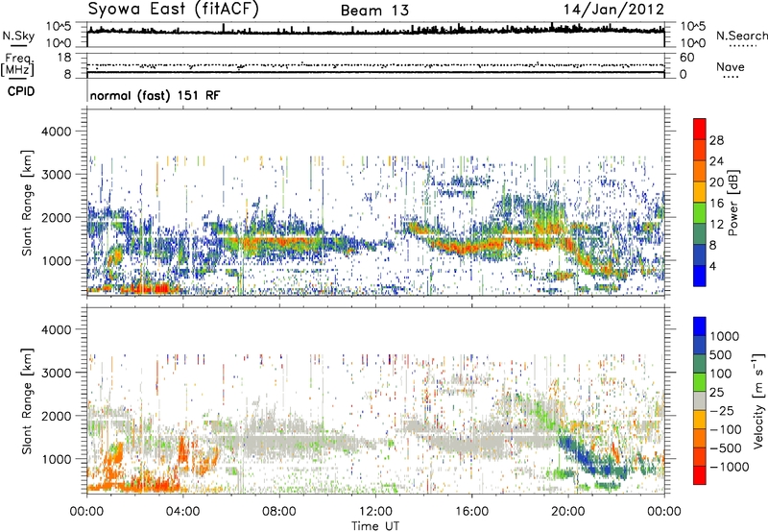This screenshot has width=768, height=532.
Task: Click power colorbar value 4
Action: pyautogui.click(x=713, y=266)
